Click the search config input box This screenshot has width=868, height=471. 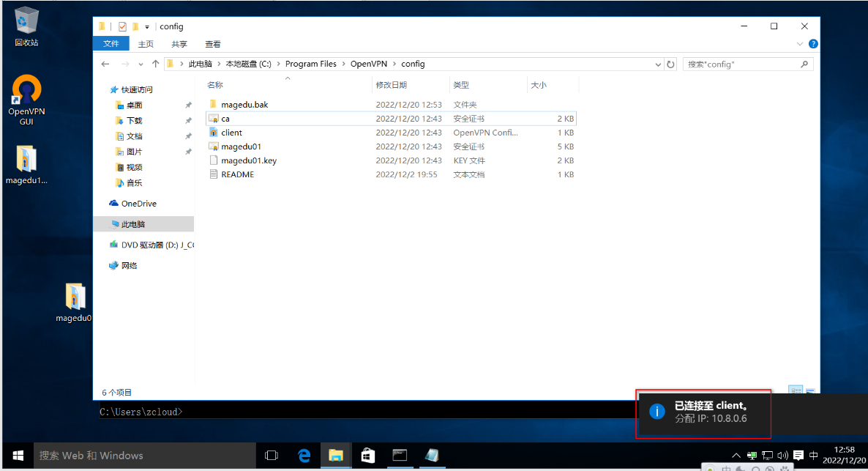[742, 64]
